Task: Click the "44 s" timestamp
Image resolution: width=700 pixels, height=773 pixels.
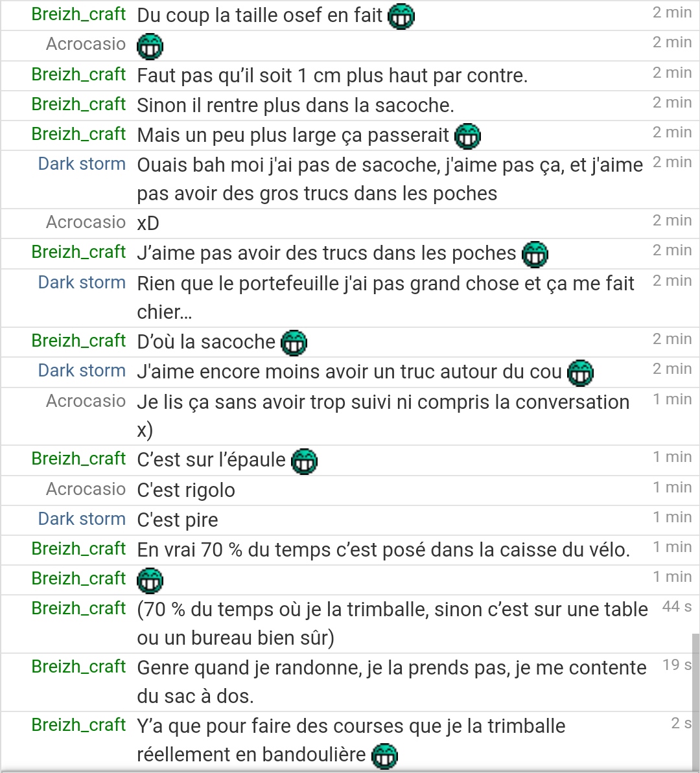Action: 676,606
